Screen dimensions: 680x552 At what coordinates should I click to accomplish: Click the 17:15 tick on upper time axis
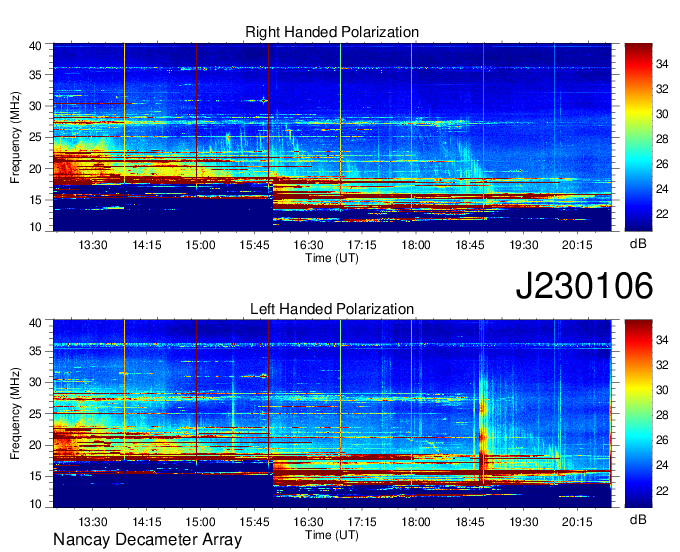pos(362,245)
